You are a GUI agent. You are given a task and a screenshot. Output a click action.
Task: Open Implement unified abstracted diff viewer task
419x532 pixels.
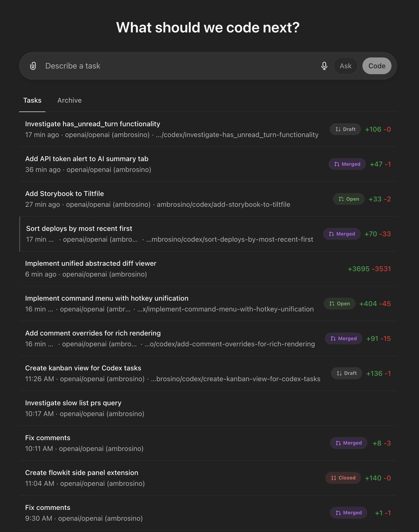(208, 269)
